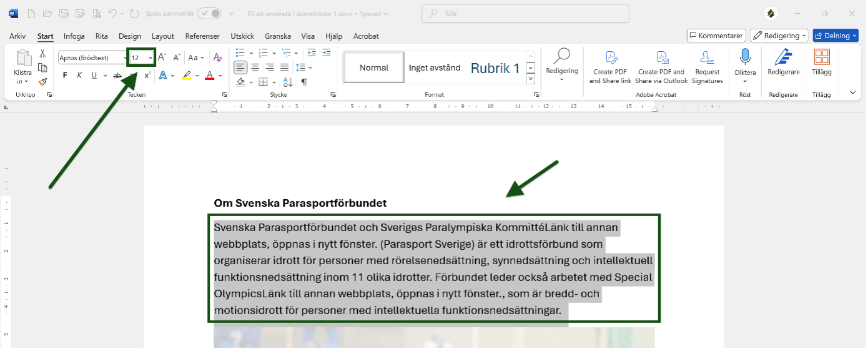Screen dimensions: 868x351
Task: Select the Format Painter brush
Action: (42, 81)
